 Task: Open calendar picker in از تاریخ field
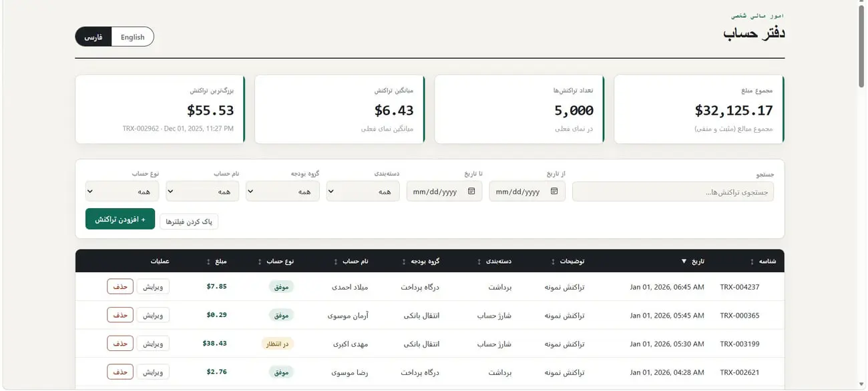click(554, 191)
